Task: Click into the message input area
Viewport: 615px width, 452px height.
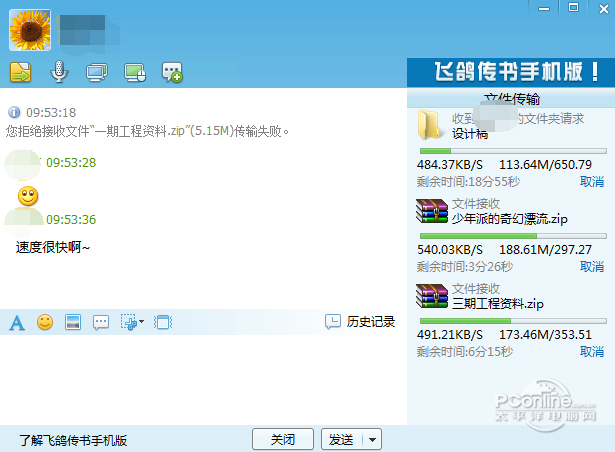Action: [x=203, y=379]
